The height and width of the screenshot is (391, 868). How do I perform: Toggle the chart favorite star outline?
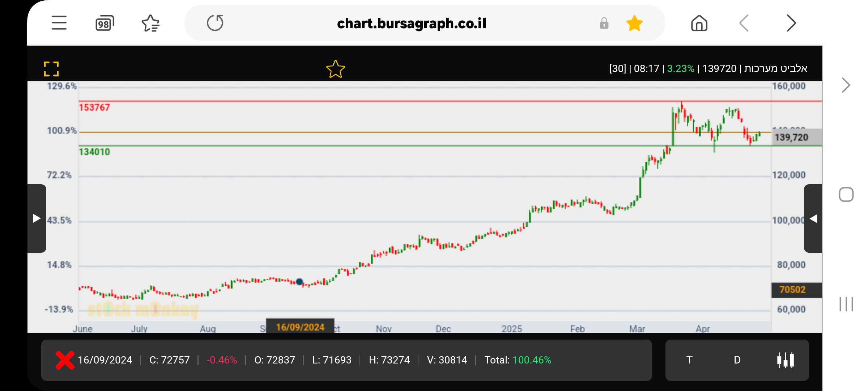tap(335, 69)
